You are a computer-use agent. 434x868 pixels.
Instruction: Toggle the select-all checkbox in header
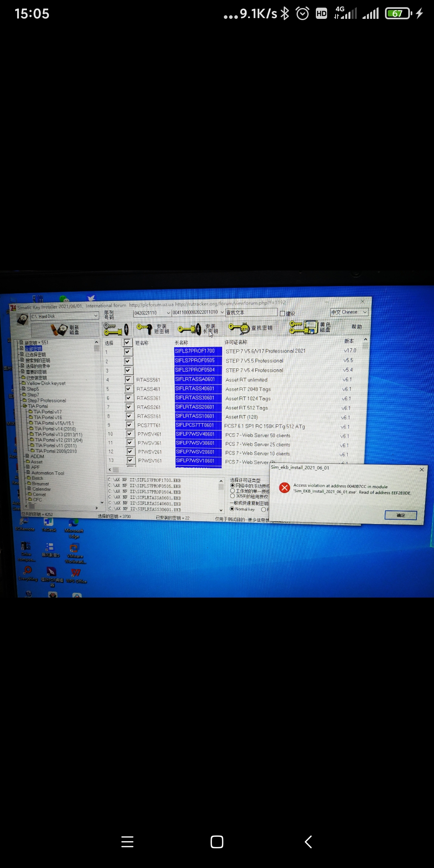tap(127, 342)
